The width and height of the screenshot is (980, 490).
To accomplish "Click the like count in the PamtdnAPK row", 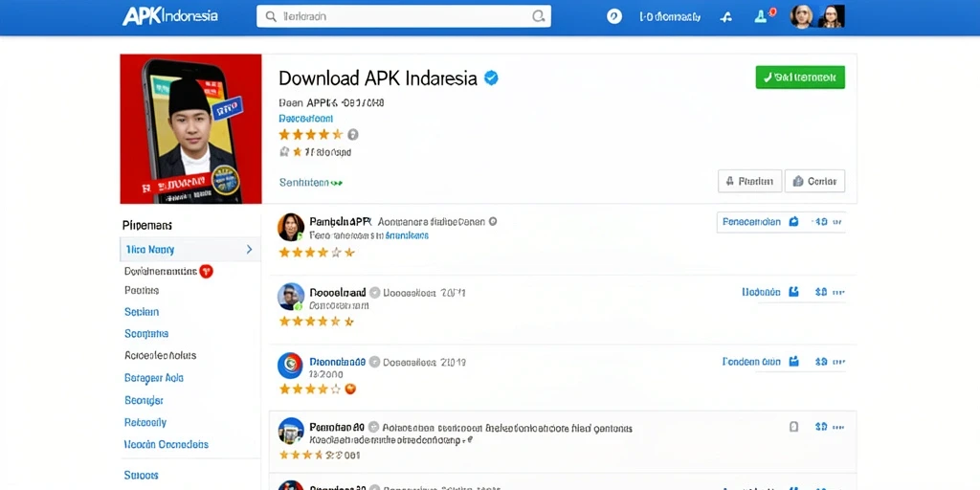I will pyautogui.click(x=819, y=222).
